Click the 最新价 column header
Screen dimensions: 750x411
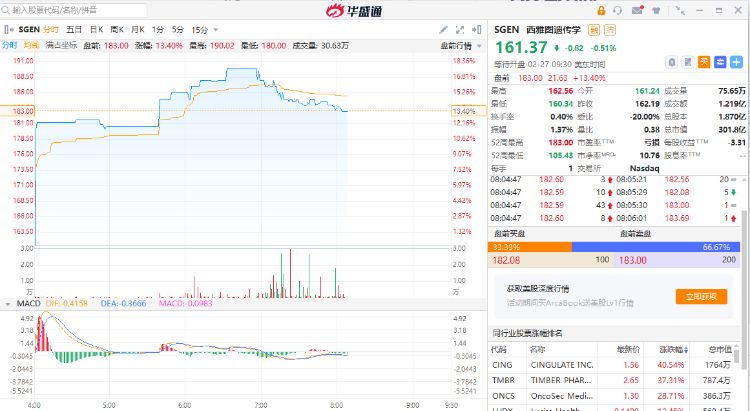pos(628,350)
